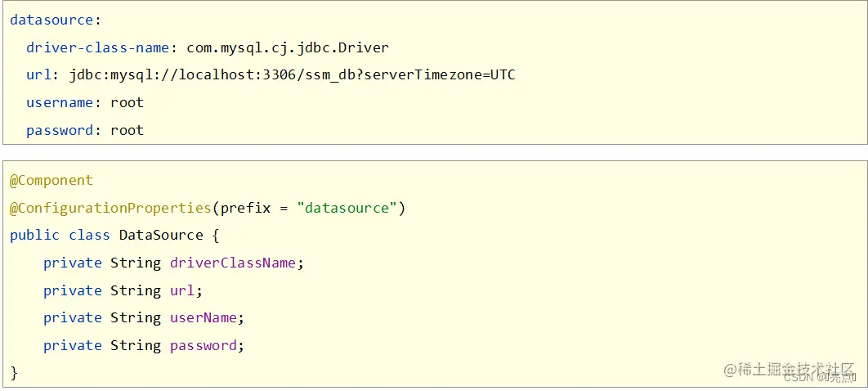Click the jdbc:mysql://localhost:3306 connection string
868x391 pixels.
(x=293, y=74)
